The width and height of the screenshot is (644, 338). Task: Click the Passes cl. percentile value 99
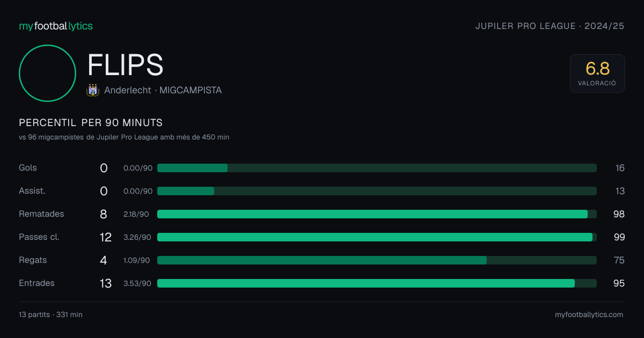pos(619,237)
